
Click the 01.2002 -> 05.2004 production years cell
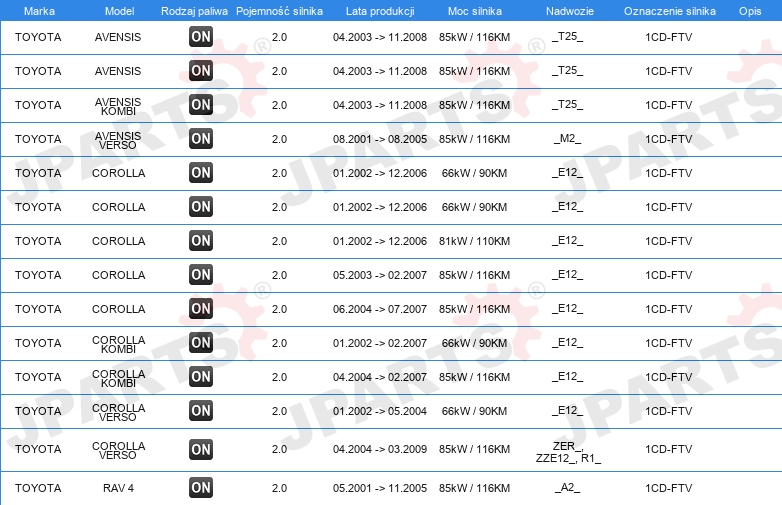pos(380,411)
